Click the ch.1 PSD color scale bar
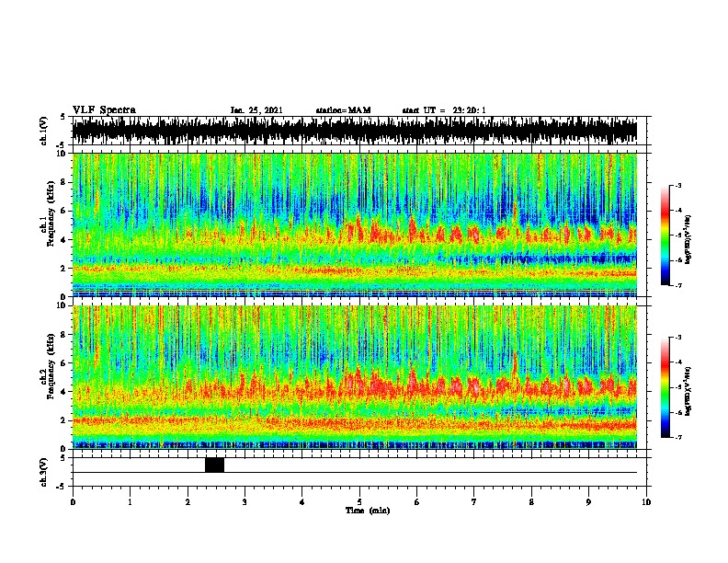This screenshot has width=728, height=563. pyautogui.click(x=665, y=236)
